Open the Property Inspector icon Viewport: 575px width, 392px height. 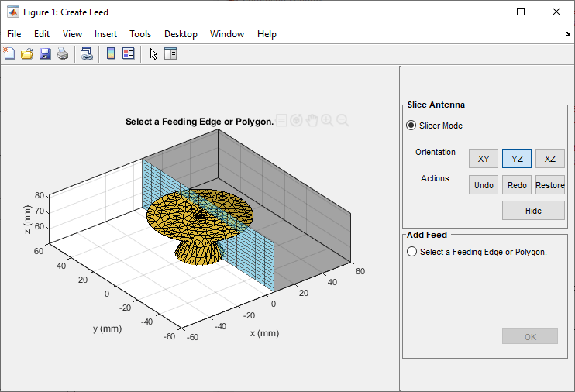tap(170, 53)
